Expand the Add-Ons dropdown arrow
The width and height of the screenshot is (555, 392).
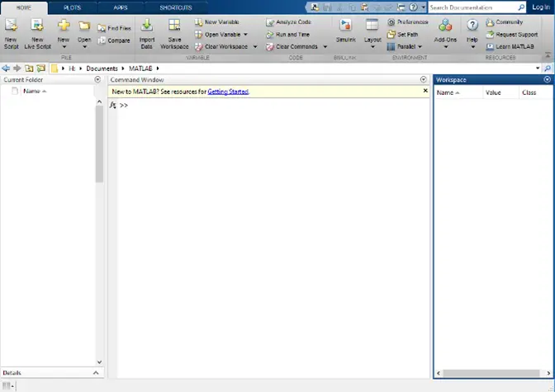[x=446, y=47]
